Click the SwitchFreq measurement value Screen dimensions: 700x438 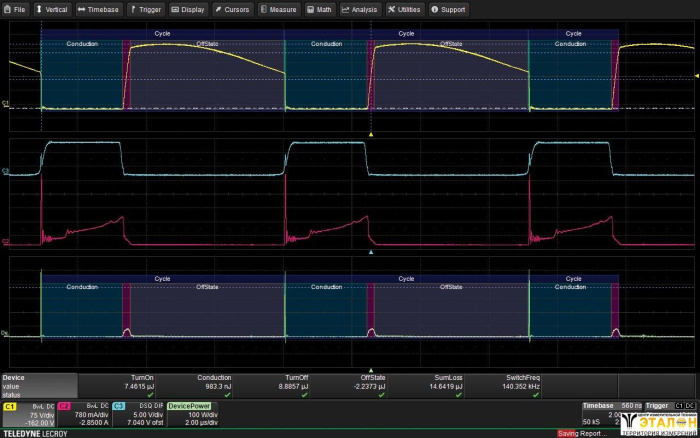[521, 385]
